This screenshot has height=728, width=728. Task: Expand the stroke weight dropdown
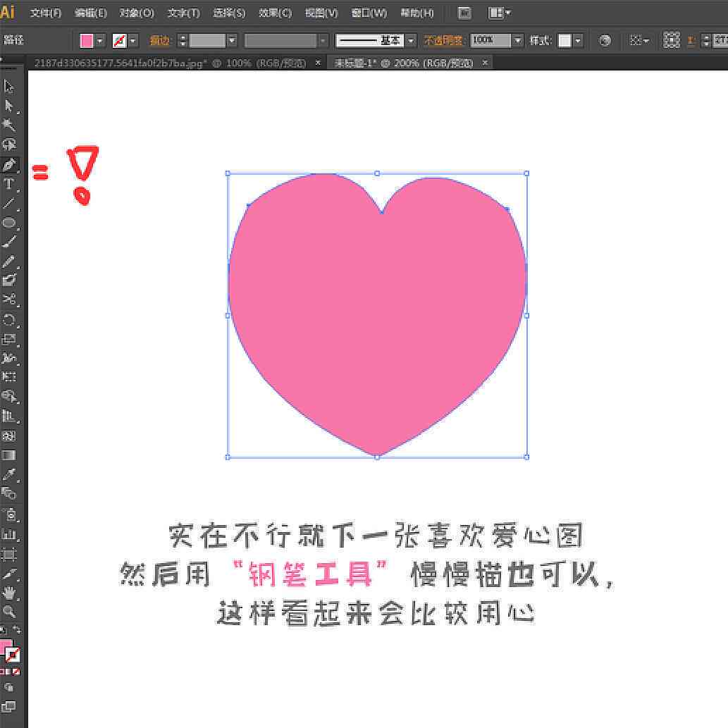point(232,41)
